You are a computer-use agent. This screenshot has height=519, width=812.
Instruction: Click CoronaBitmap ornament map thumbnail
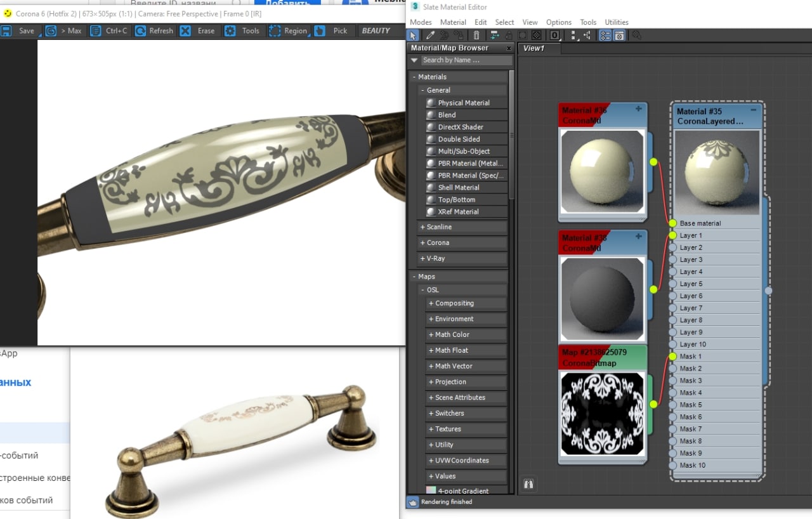tap(603, 414)
